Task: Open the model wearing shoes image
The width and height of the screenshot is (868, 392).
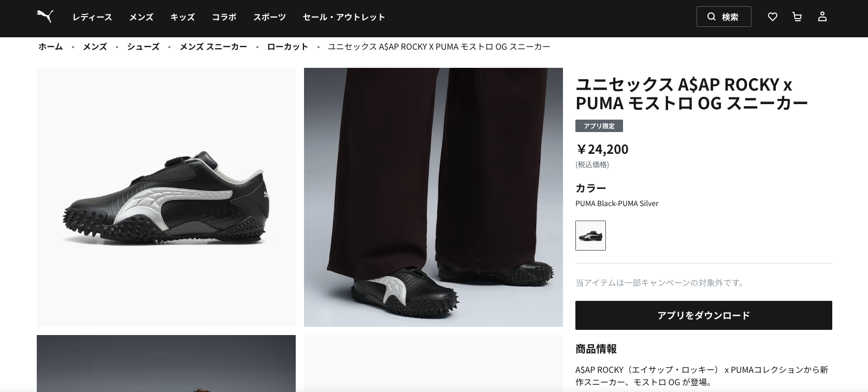Action: (x=433, y=197)
